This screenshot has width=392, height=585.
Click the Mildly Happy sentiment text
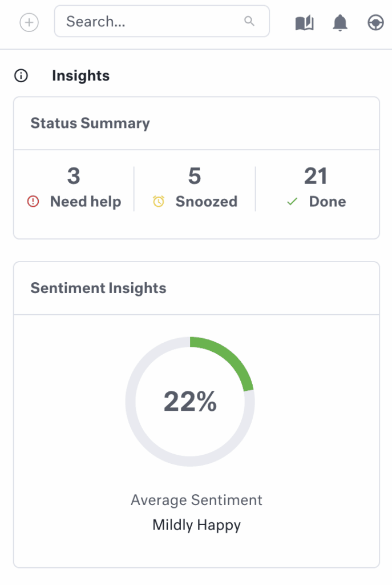[196, 525]
